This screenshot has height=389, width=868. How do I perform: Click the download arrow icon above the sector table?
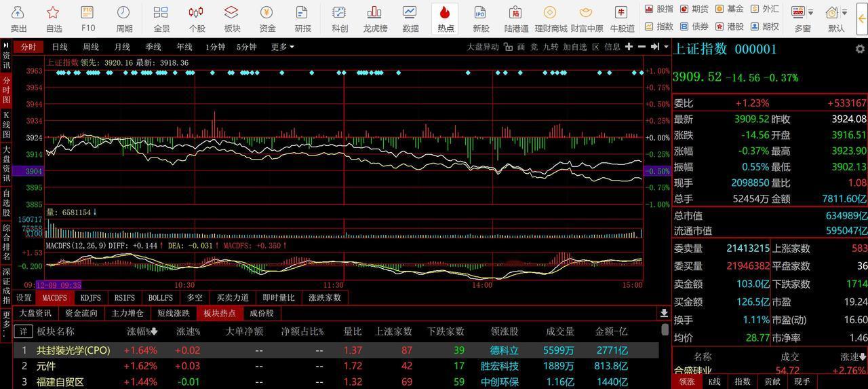(x=663, y=313)
